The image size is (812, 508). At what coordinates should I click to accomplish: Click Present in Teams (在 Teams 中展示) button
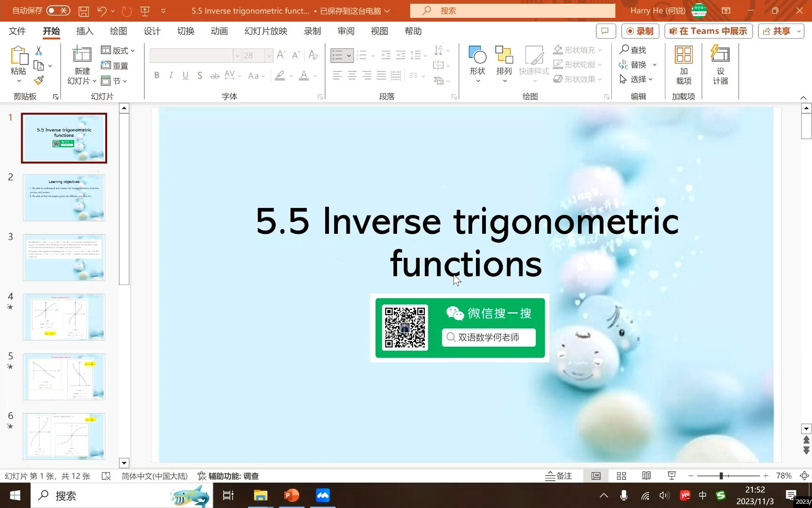click(x=708, y=31)
